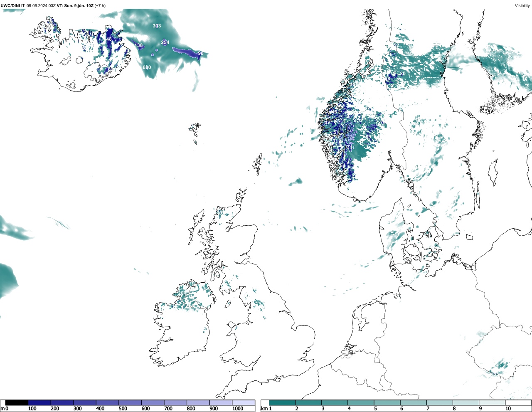The height and width of the screenshot is (412, 532).
Task: Click the 'm' unit label on legend
Action: pyautogui.click(x=2, y=409)
